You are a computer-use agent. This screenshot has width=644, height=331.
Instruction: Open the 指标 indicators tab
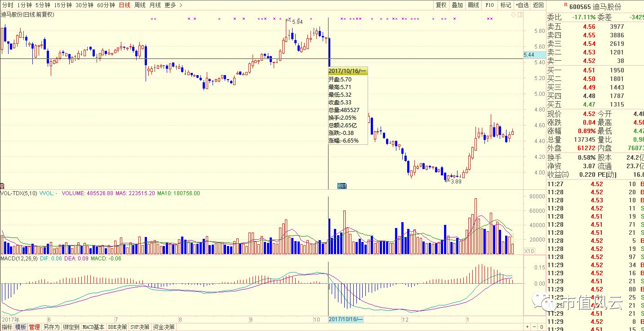tap(7, 327)
